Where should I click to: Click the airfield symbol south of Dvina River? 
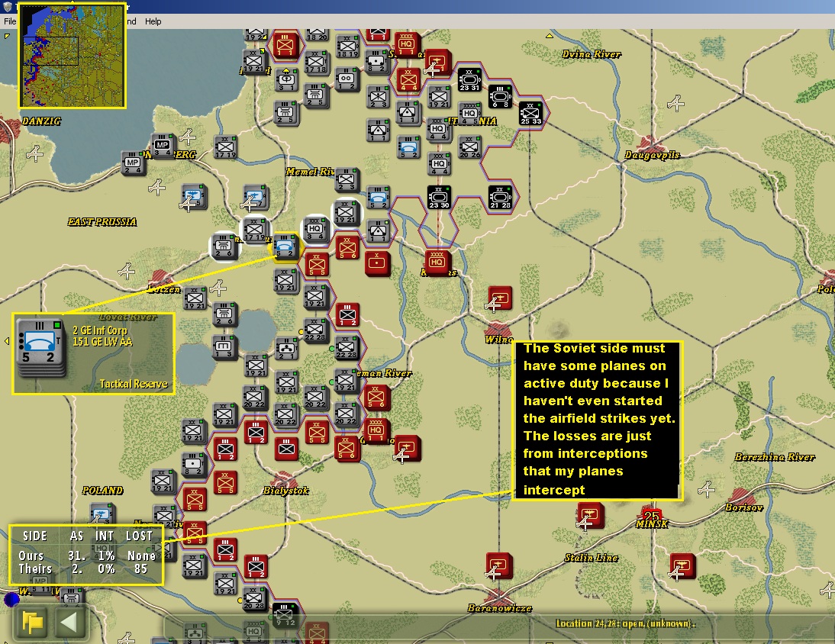point(675,103)
